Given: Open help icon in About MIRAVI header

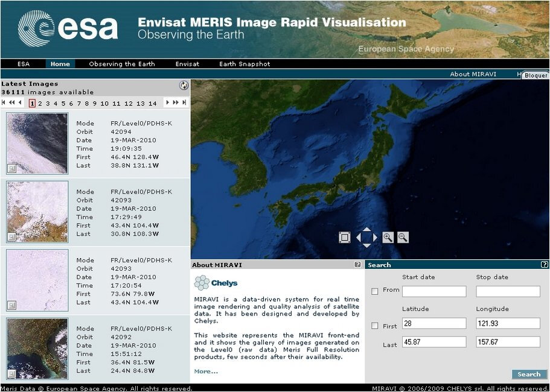Looking at the screenshot, I should (357, 265).
